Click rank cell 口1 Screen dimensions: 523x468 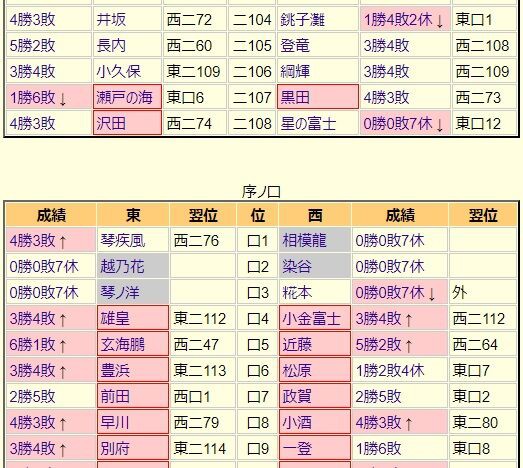(x=258, y=241)
